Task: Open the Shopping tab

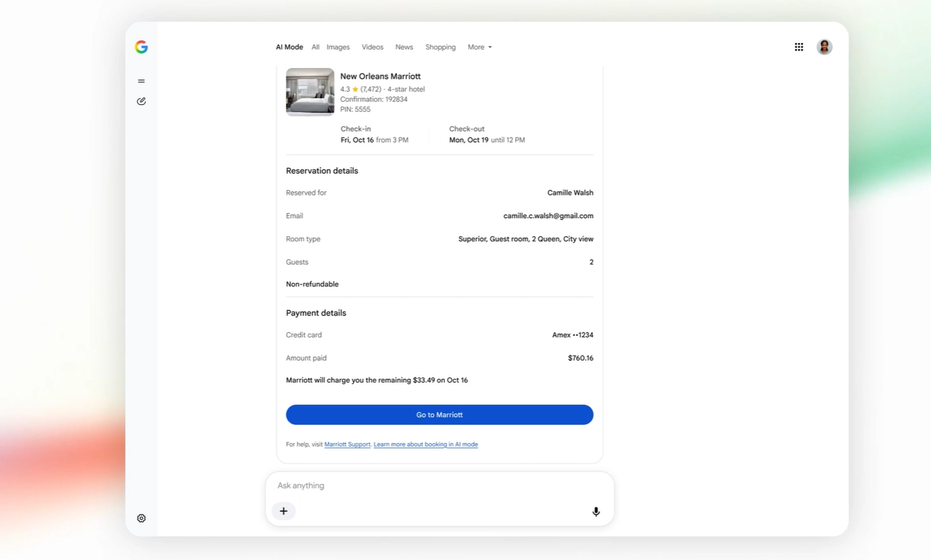Action: [440, 47]
